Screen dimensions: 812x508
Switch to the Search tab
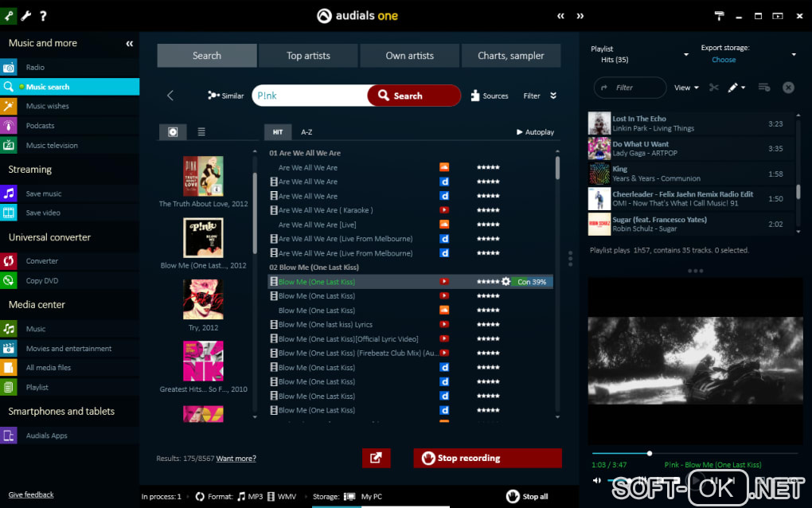[207, 56]
